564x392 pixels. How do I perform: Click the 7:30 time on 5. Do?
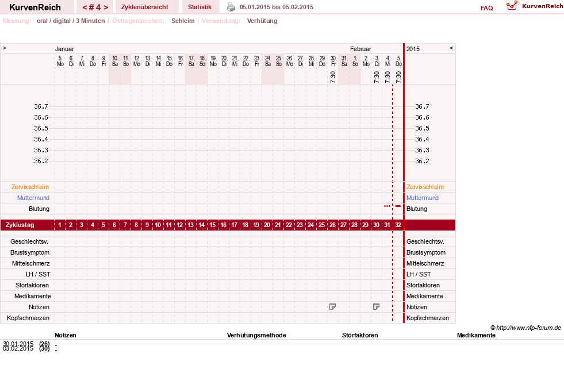pyautogui.click(x=398, y=77)
